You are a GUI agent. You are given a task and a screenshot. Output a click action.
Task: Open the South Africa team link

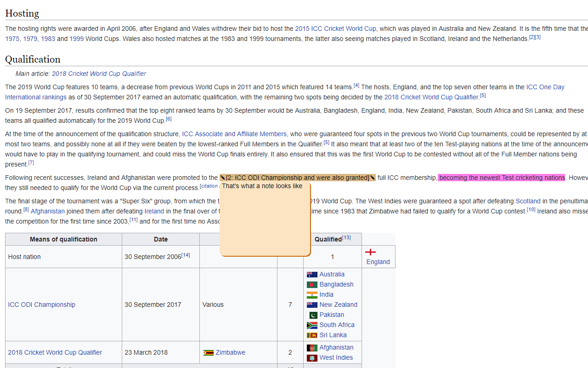(x=337, y=325)
